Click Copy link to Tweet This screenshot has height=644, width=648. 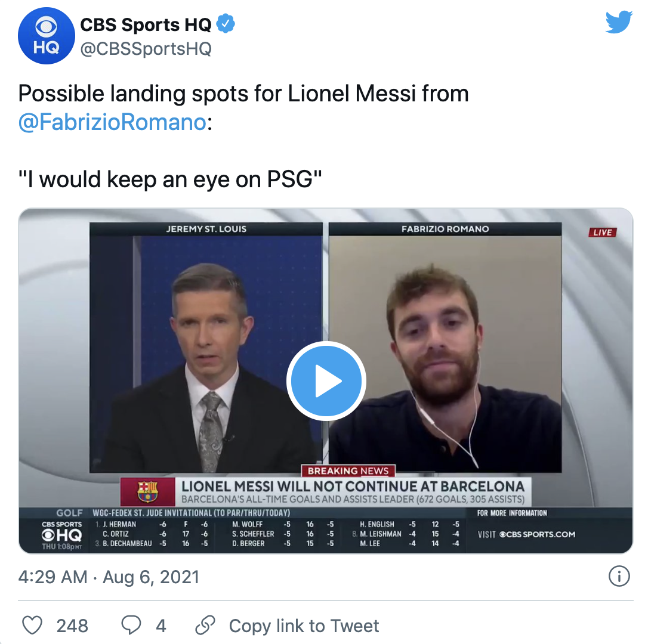304,626
